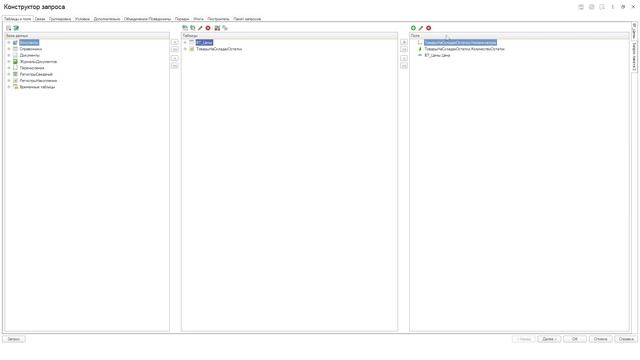Select ВТ_Цены.Цена field row
This screenshot has width=640, height=360.
tap(437, 55)
